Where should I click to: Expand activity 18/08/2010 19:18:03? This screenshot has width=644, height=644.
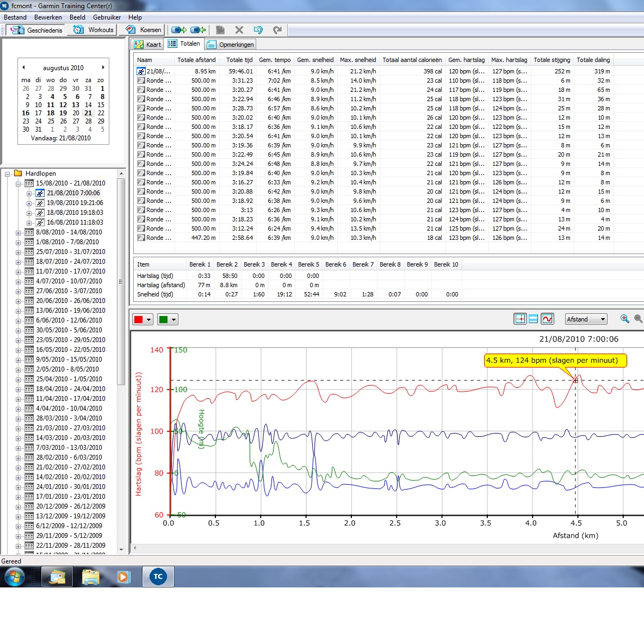[29, 213]
